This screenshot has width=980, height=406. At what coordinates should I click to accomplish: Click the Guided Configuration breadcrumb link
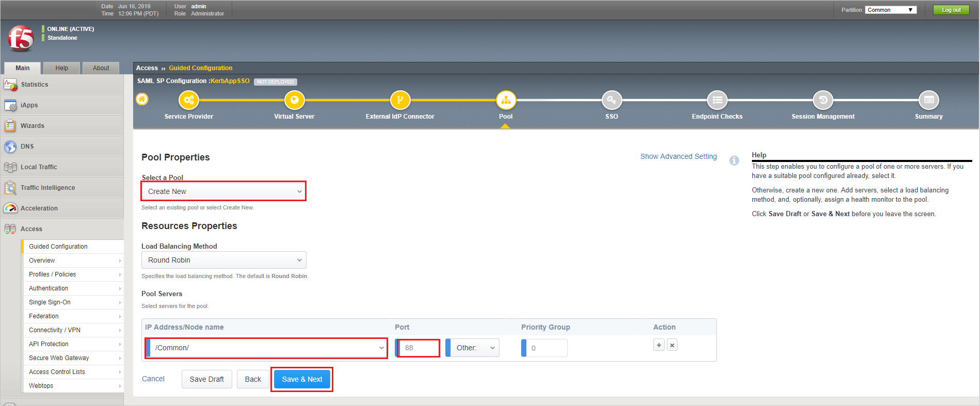point(201,68)
